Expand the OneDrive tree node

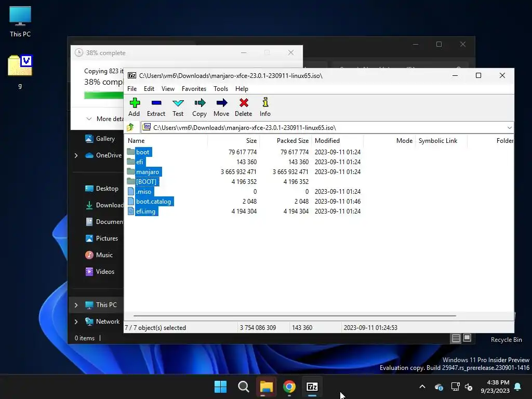tap(76, 155)
